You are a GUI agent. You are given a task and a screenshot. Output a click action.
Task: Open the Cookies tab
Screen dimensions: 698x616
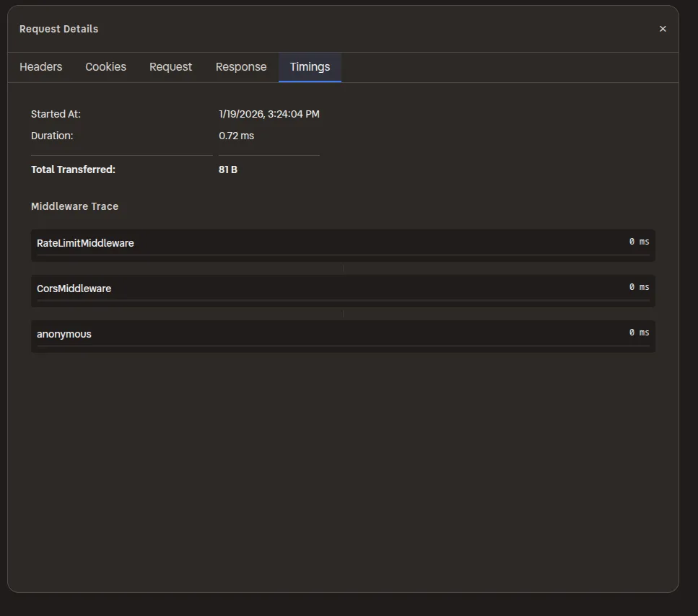click(105, 66)
